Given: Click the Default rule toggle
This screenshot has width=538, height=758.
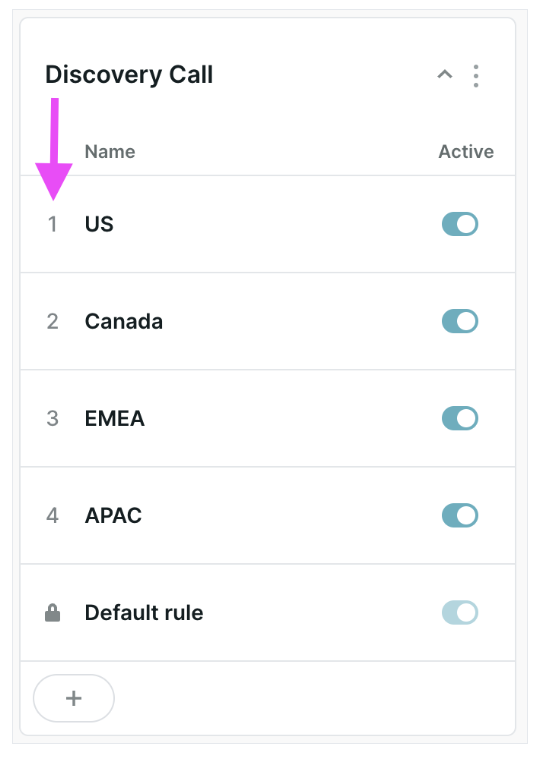Looking at the screenshot, I should pos(460,613).
